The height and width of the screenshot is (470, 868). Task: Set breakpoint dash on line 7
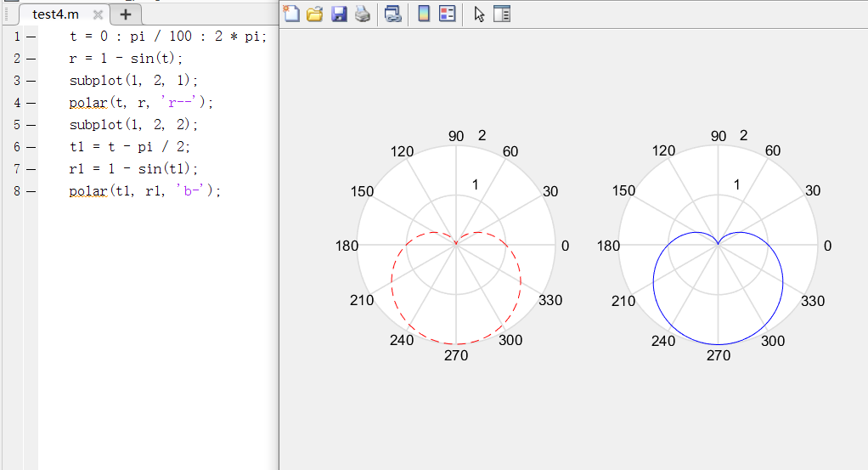click(x=31, y=170)
